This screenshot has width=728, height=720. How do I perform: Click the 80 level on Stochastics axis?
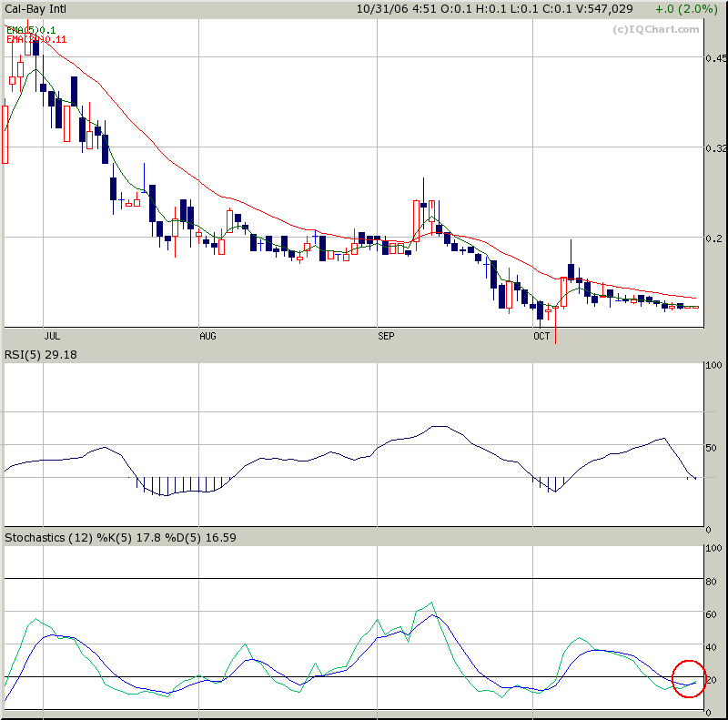713,581
